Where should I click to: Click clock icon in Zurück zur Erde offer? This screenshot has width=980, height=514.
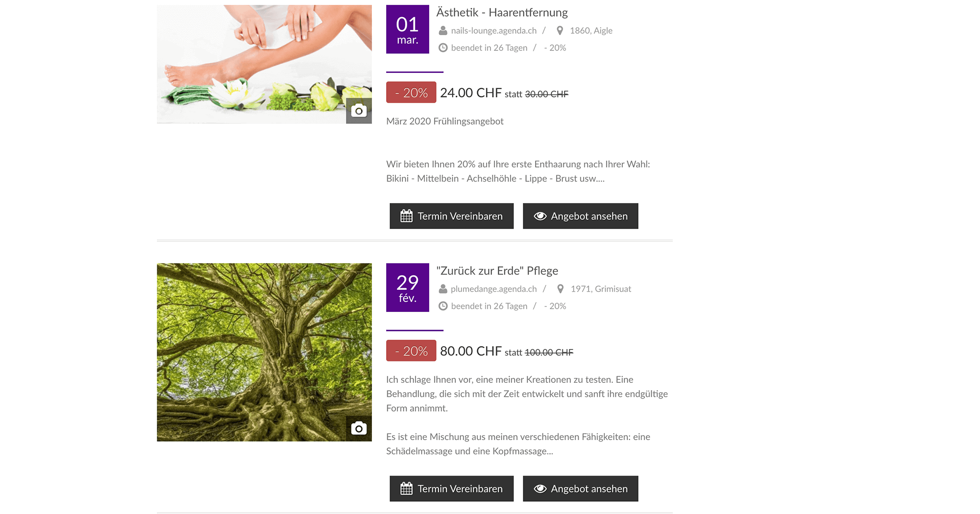click(x=442, y=306)
